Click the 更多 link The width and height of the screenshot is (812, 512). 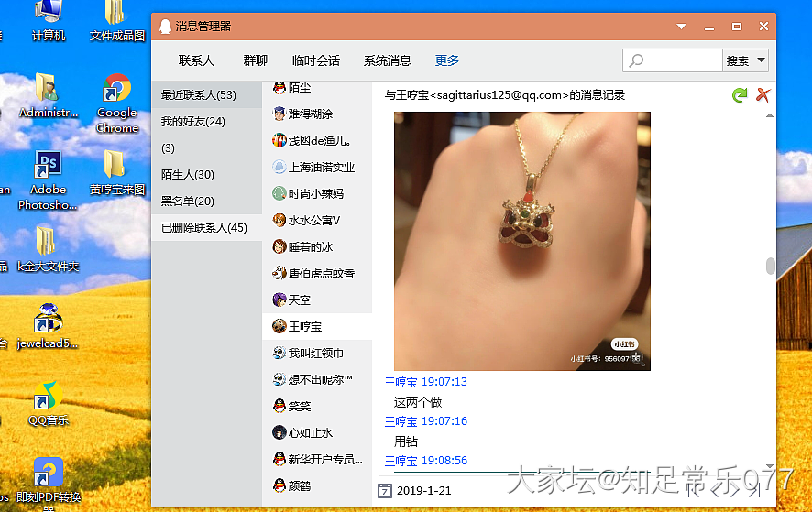tap(447, 61)
